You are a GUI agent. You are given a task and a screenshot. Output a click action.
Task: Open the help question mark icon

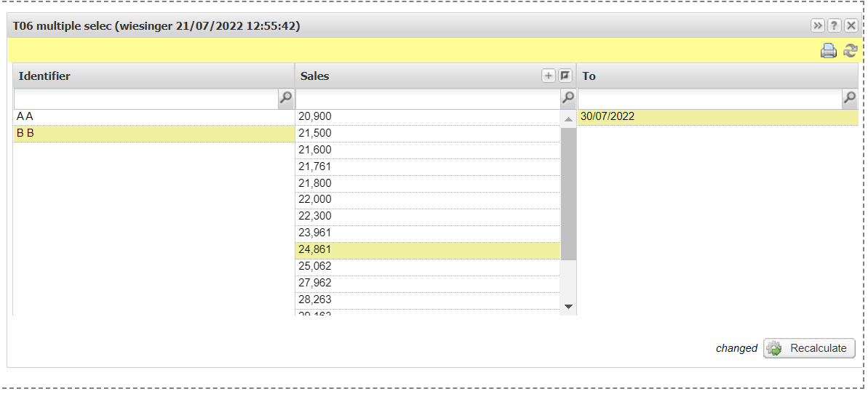pyautogui.click(x=835, y=25)
